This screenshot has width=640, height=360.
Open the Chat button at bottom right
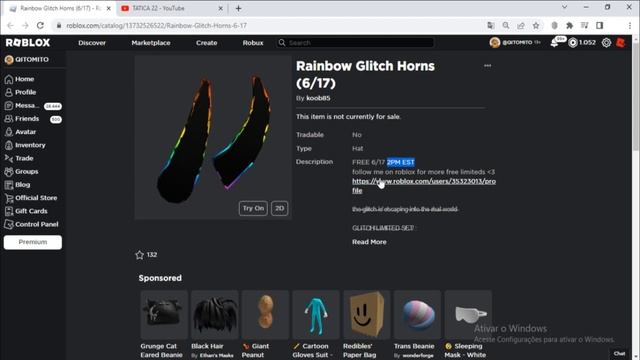(619, 353)
